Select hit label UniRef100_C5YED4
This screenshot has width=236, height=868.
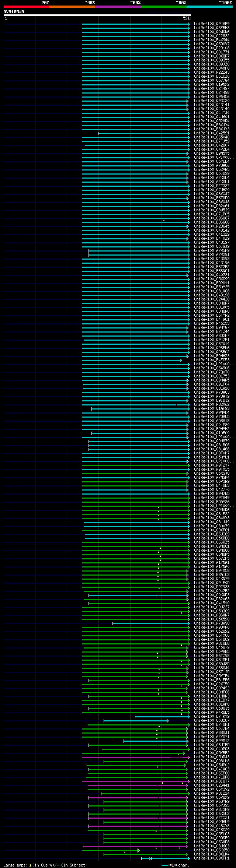(x=212, y=161)
